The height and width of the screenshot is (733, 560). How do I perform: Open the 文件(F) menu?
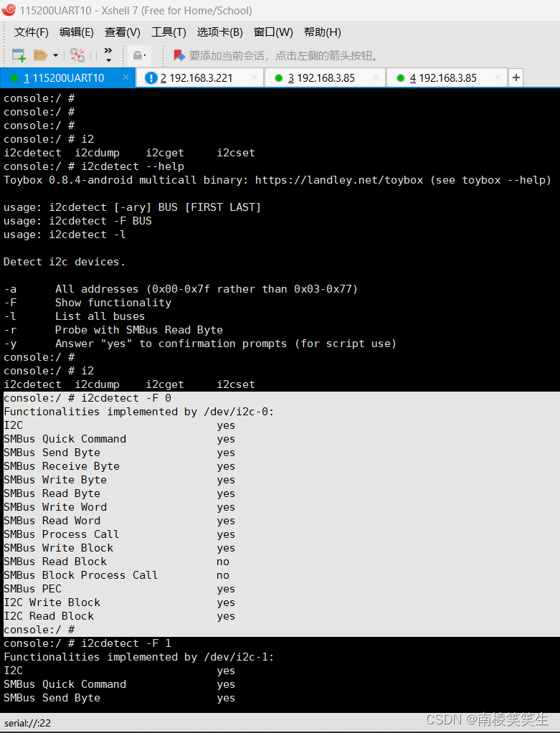[x=32, y=32]
